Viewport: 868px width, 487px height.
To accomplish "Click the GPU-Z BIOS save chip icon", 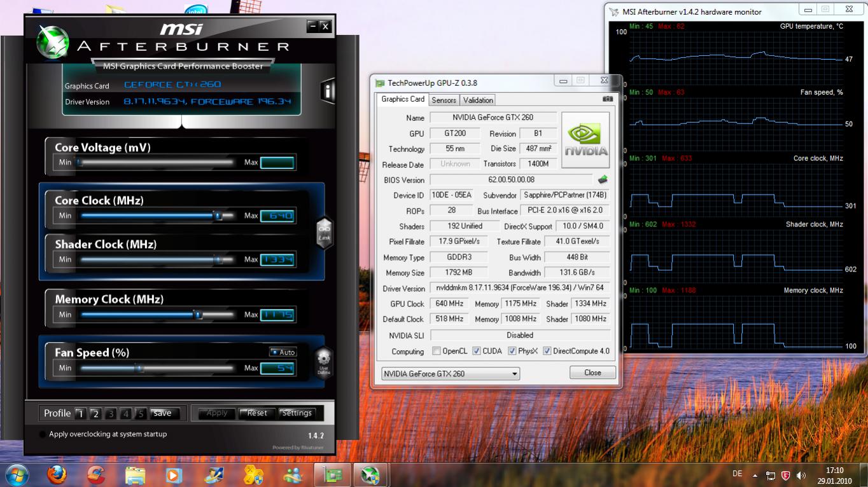I will point(603,180).
